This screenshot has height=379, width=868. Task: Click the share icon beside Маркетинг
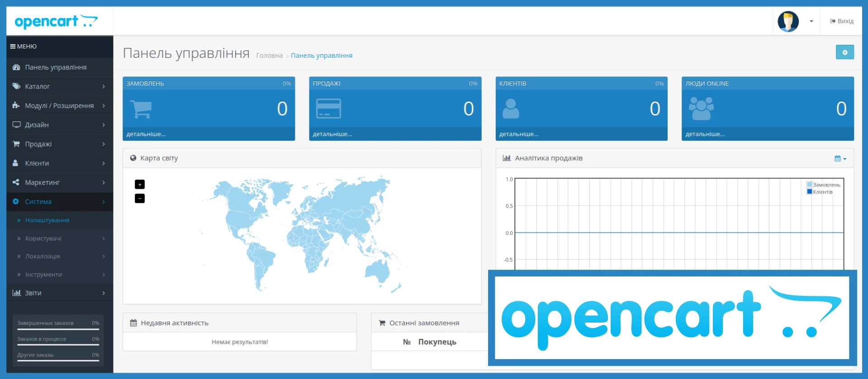click(16, 182)
